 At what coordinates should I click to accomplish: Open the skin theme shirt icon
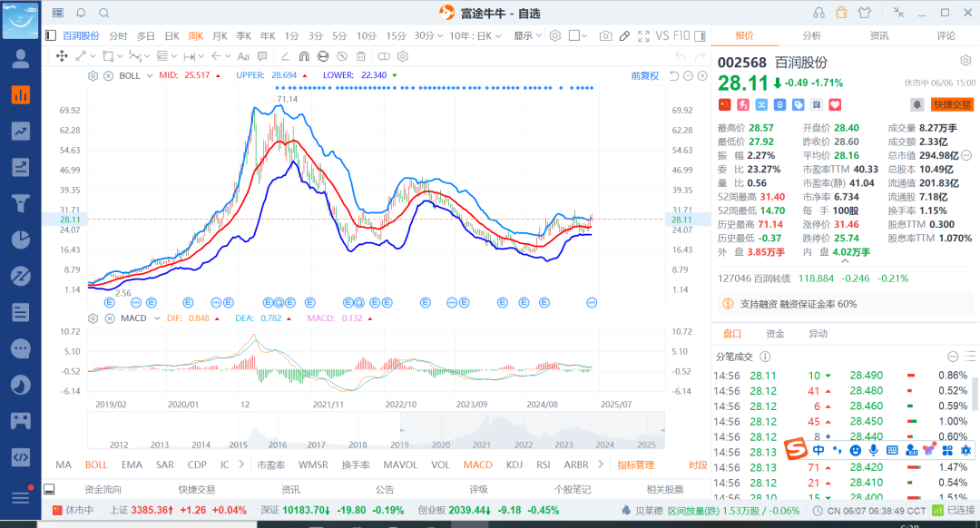pos(865,13)
